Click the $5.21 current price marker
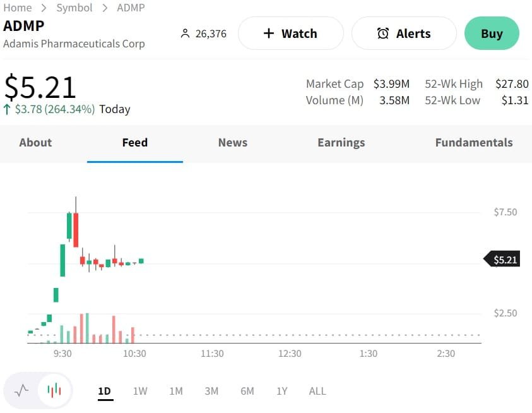Screen dimensions: 532x413 click(x=504, y=260)
